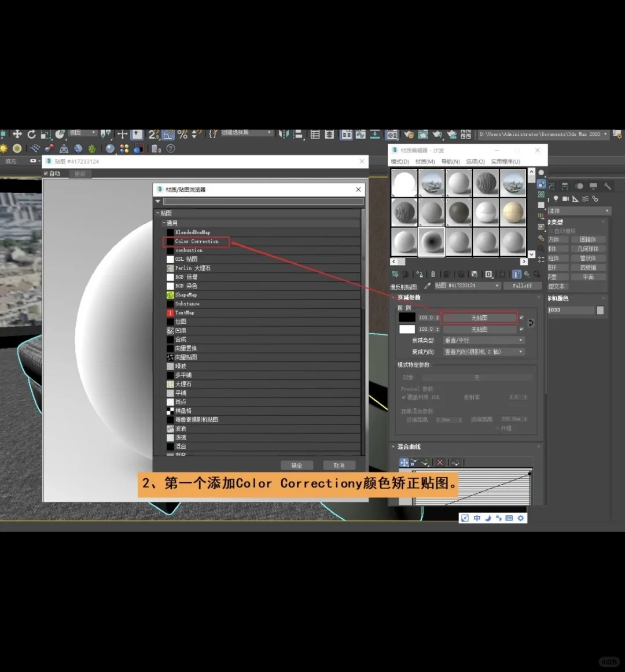
Task: Click the second 无贴图 map slot button
Action: pos(479,330)
